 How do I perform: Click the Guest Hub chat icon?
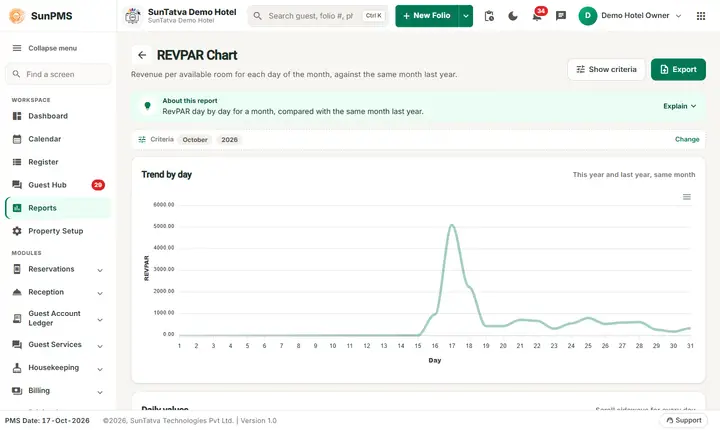click(17, 185)
